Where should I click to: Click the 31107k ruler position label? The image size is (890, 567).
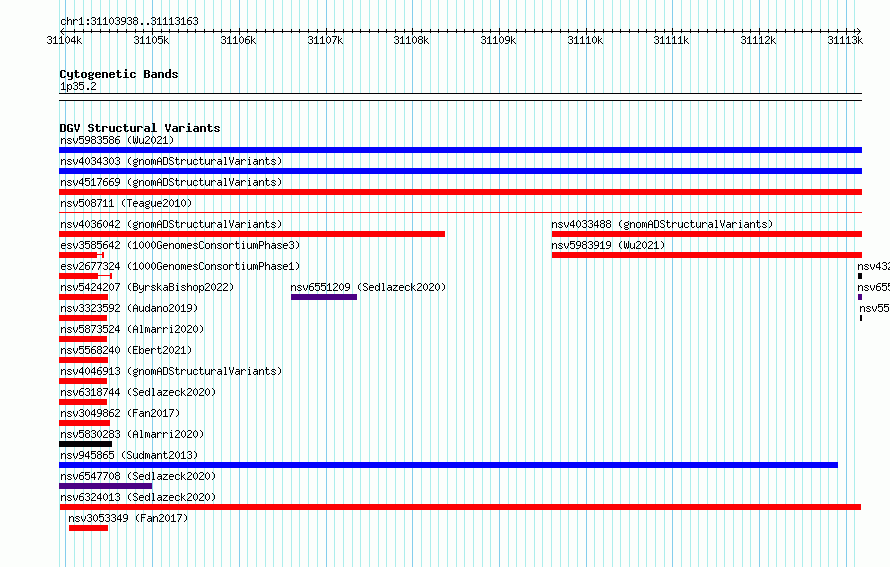coord(325,40)
